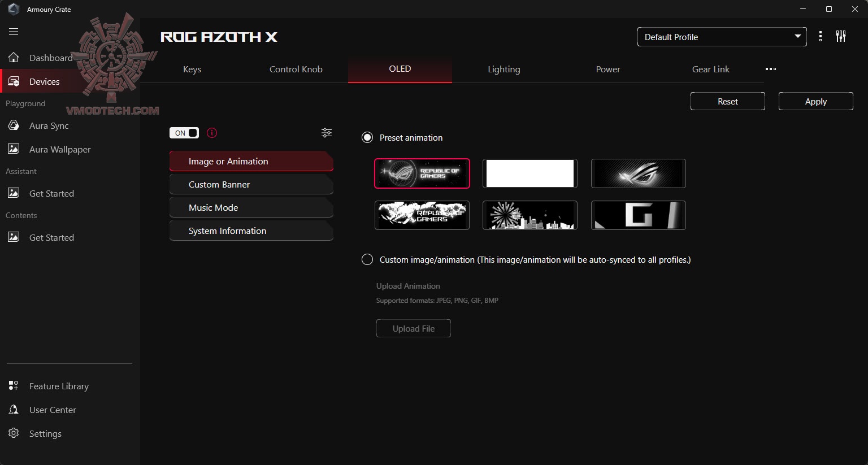Click the Armoury Crate app logo
The image size is (868, 465).
(x=14, y=9)
